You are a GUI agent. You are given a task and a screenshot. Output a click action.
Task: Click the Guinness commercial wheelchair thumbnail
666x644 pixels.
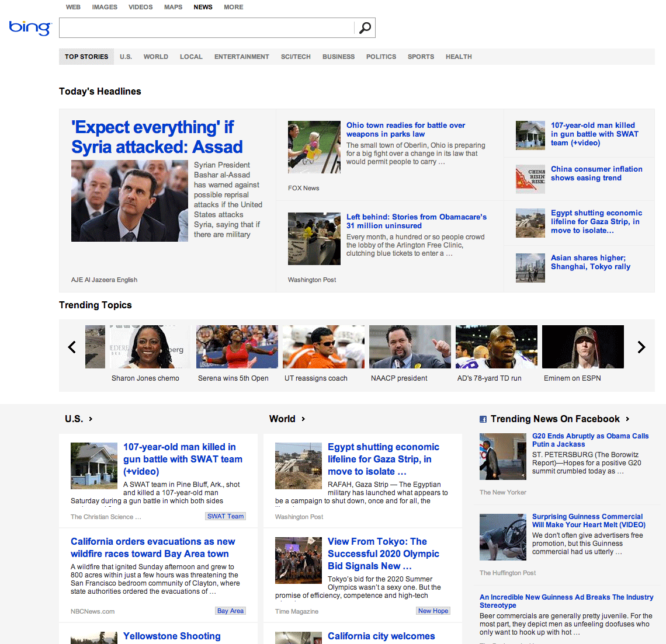[503, 537]
